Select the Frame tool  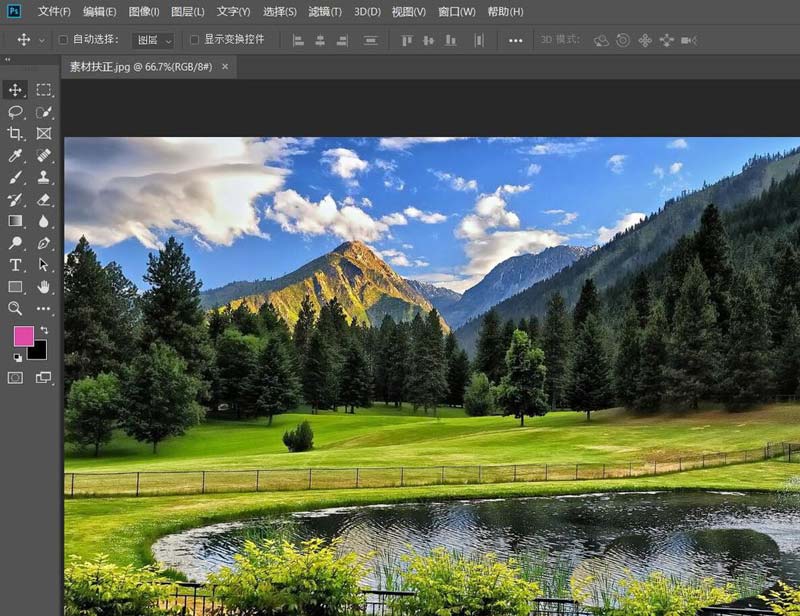[x=43, y=134]
